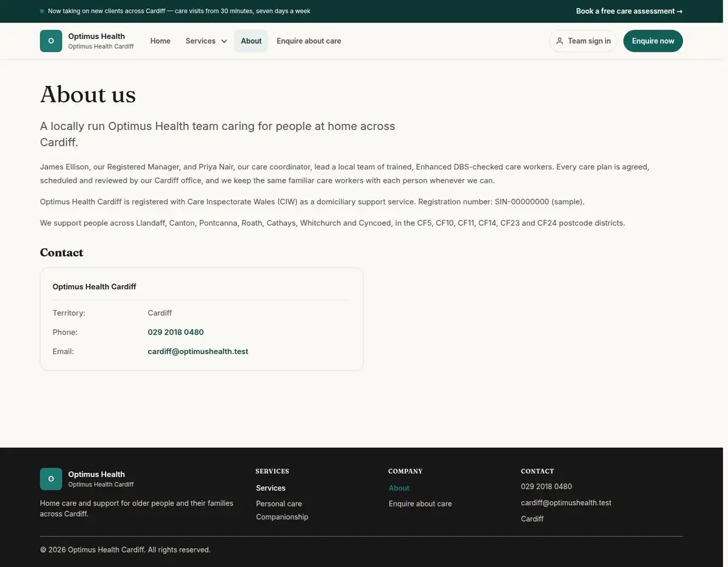The width and height of the screenshot is (728, 567).
Task: Click the header Optimus Health brand name
Action: (96, 36)
